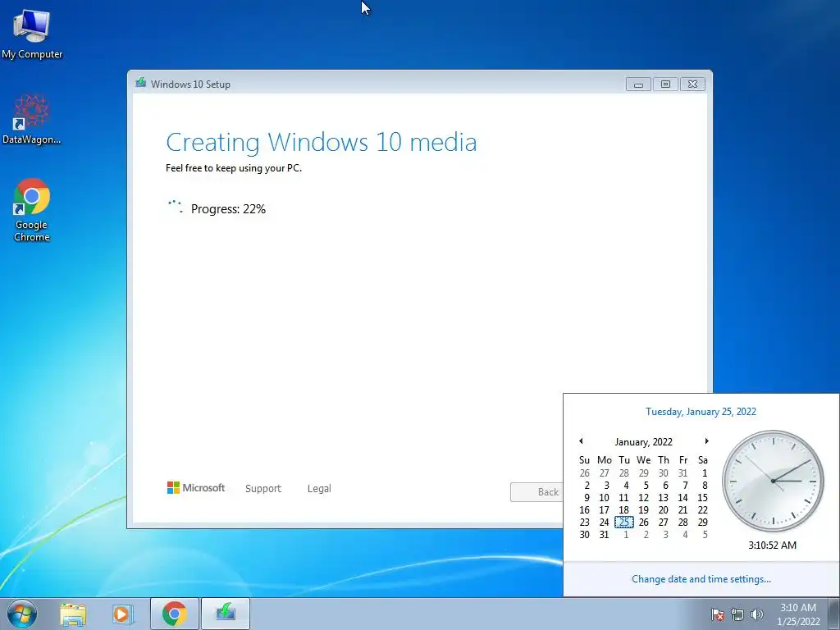Select January 26 in the calendar
This screenshot has height=630, width=840.
click(x=643, y=523)
